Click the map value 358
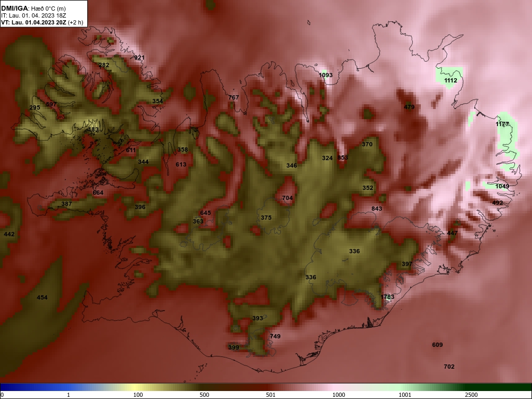Image resolution: width=532 pixels, height=399 pixels. (x=182, y=149)
